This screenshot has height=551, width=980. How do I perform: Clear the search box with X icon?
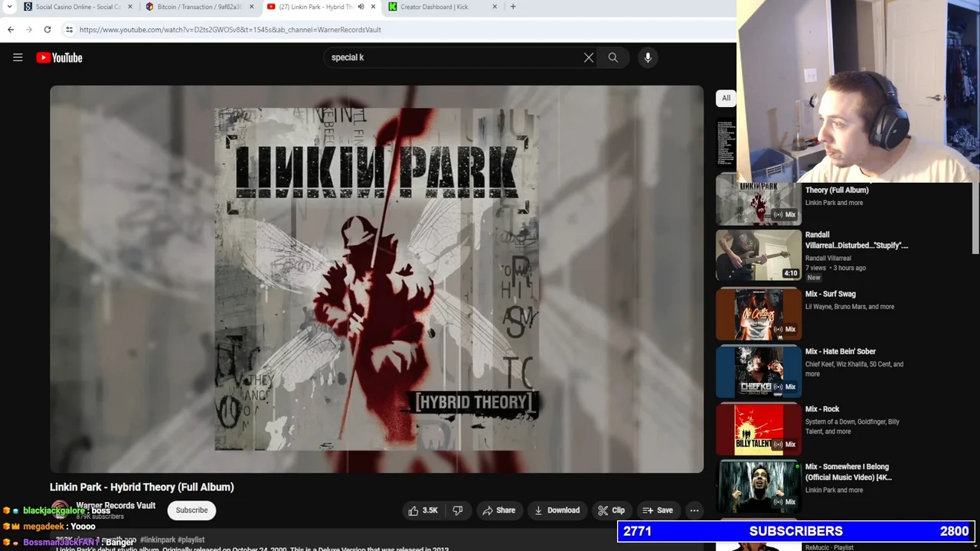click(589, 57)
